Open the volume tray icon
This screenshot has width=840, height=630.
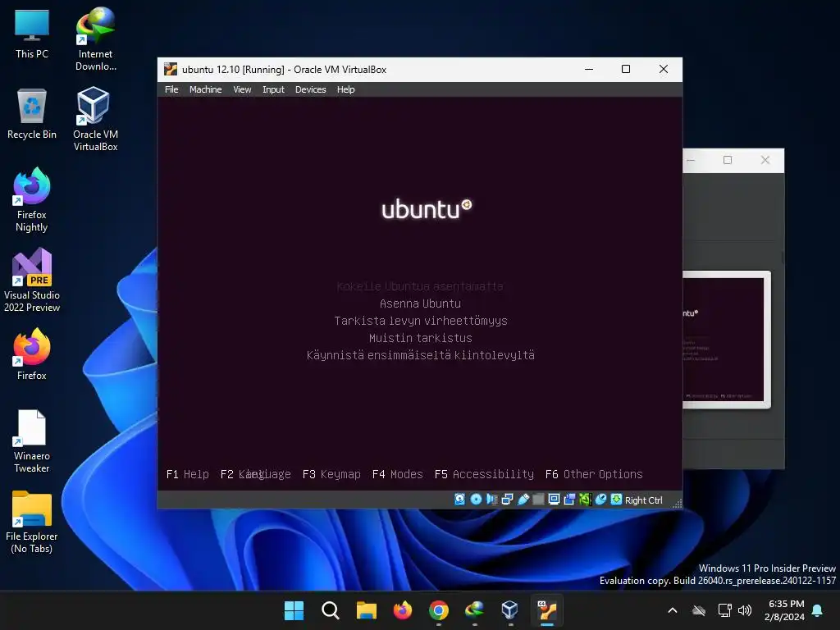pos(745,610)
